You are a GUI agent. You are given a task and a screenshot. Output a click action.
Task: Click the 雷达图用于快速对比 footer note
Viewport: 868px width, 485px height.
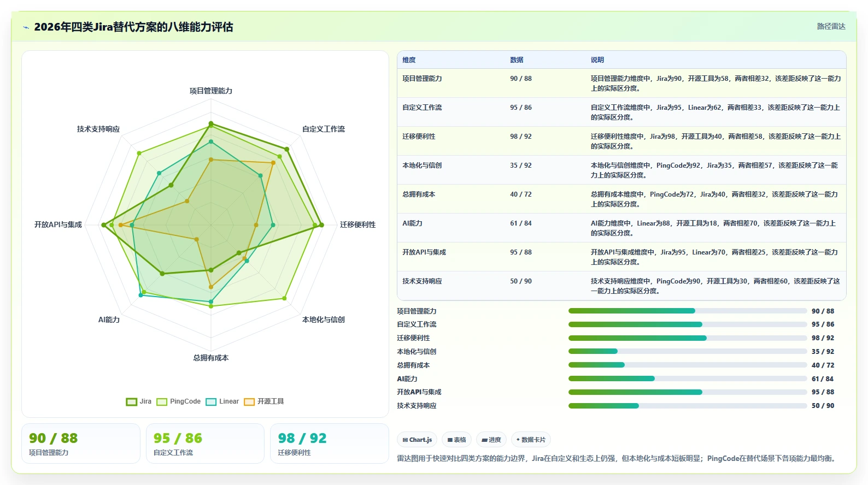pyautogui.click(x=618, y=458)
